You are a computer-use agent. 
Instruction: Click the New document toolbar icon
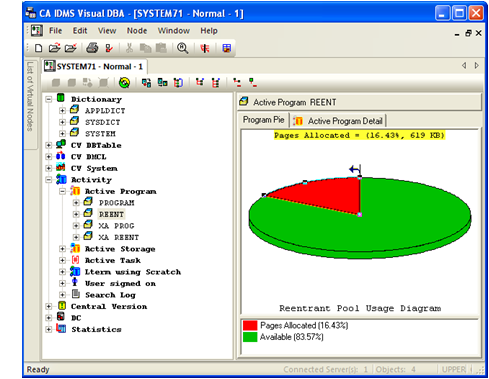39,48
